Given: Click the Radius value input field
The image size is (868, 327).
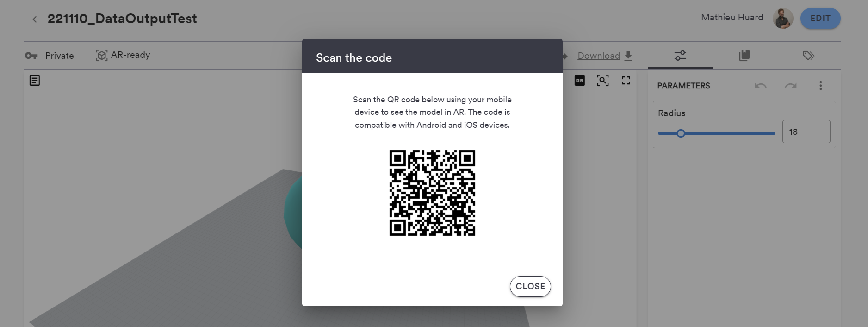Looking at the screenshot, I should click(x=806, y=132).
